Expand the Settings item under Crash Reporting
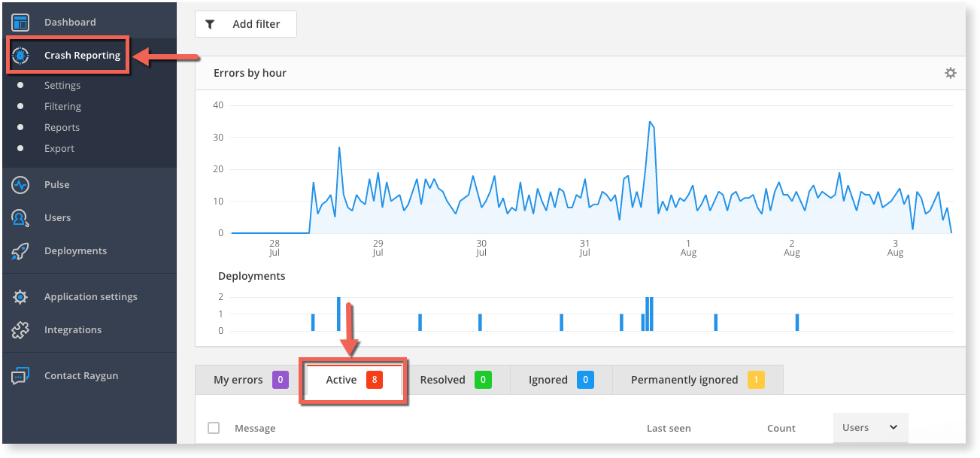The image size is (980, 458). 62,85
